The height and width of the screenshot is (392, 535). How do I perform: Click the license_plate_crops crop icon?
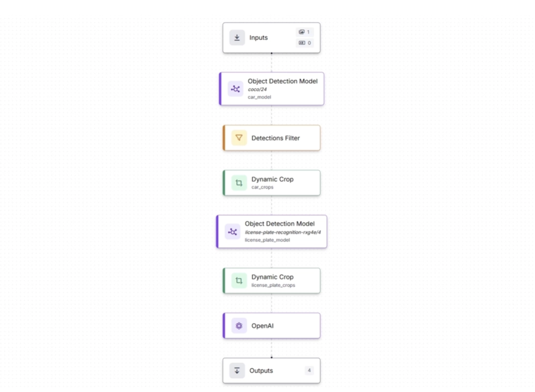[239, 281]
